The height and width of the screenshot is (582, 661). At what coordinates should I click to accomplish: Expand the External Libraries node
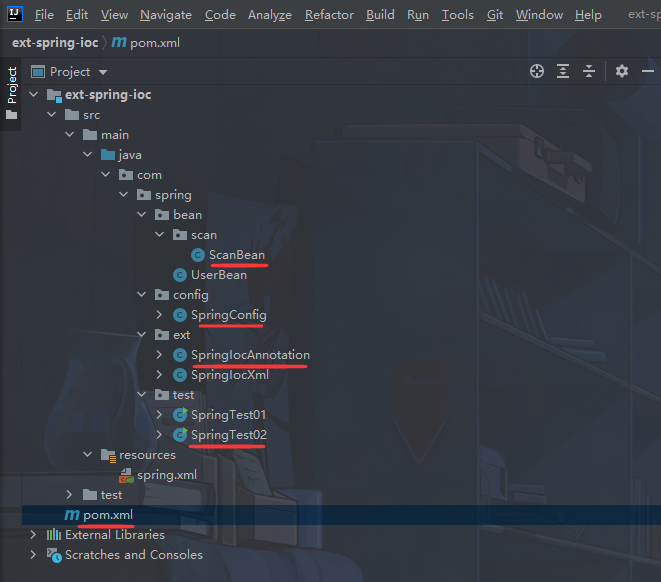(33, 534)
